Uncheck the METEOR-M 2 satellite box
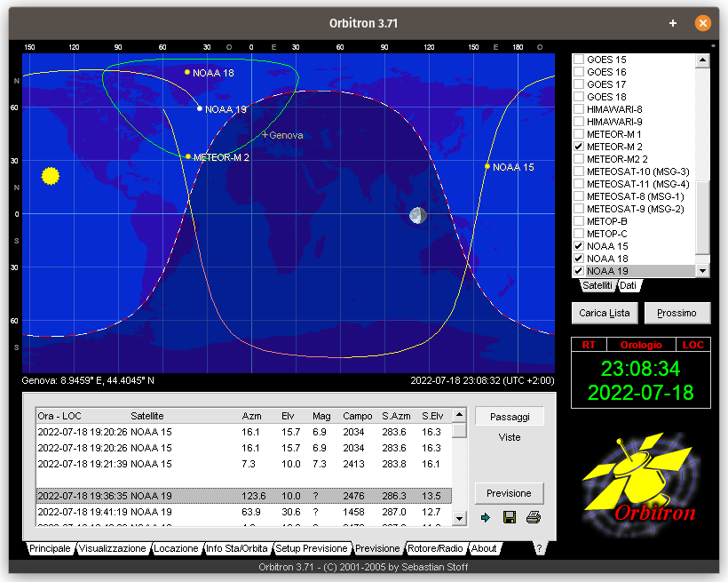Screen dimensions: 728x582 click(579, 147)
